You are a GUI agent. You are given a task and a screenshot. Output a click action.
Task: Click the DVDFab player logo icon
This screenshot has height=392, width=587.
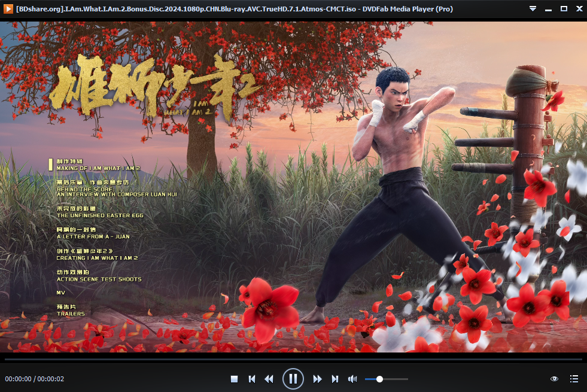[x=8, y=9]
